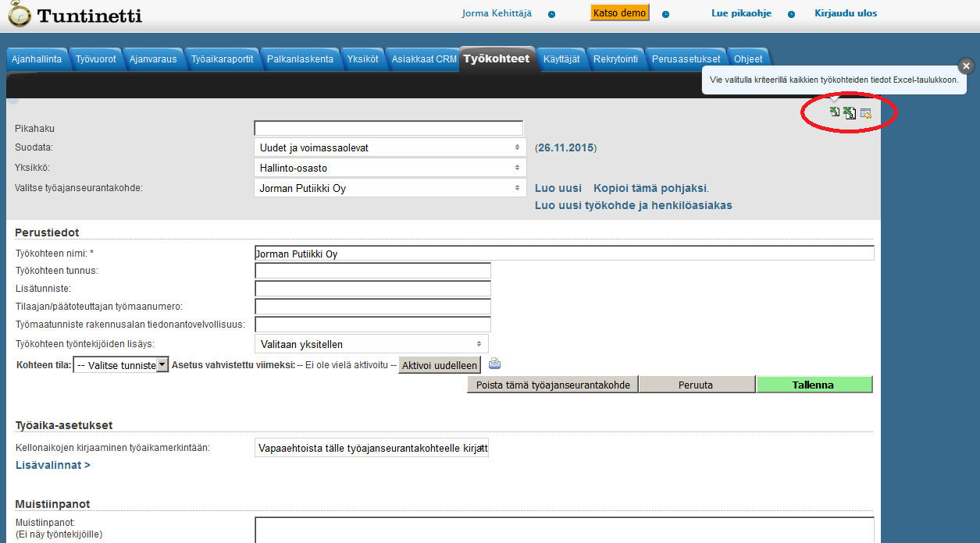Open the Kohteen tila Valitse tunniste dropdown
Viewport: 980px width, 543px height.
121,365
